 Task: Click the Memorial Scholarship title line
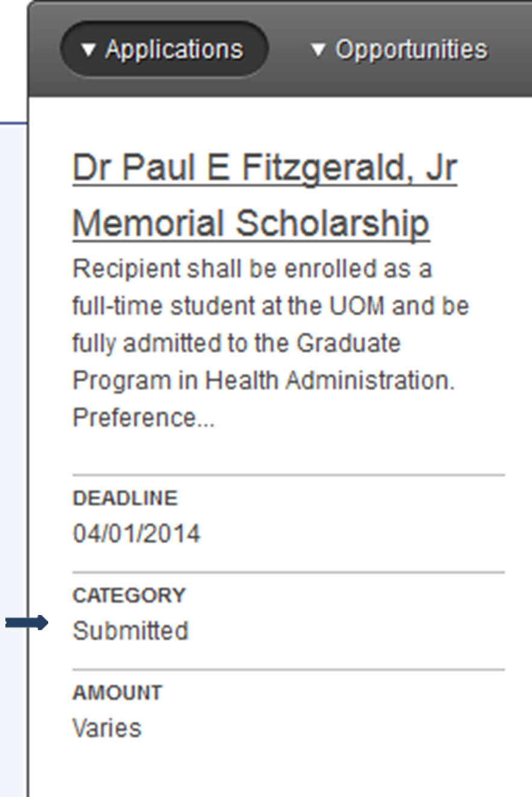click(x=251, y=223)
